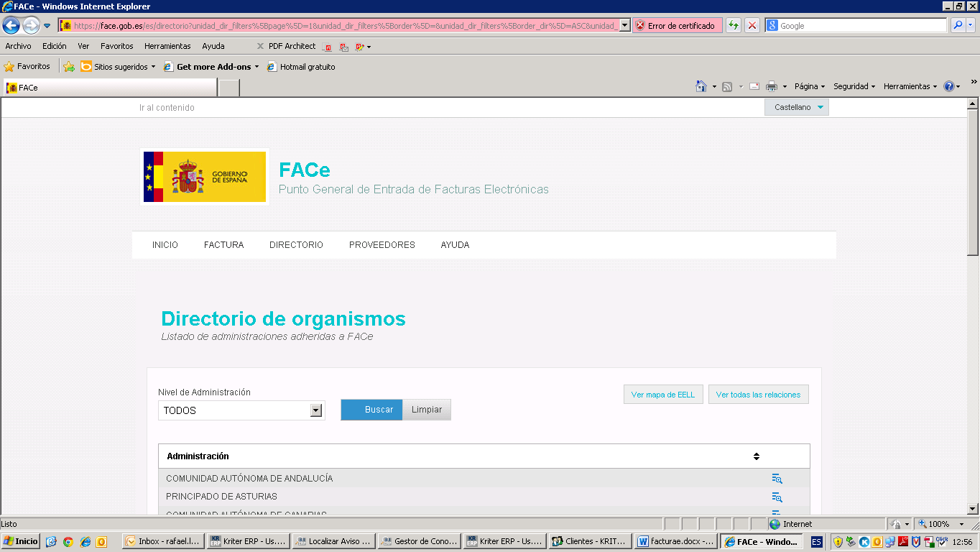Open the PROVEEDORES navigation item
The height and width of the screenshot is (552, 980).
[x=382, y=245]
